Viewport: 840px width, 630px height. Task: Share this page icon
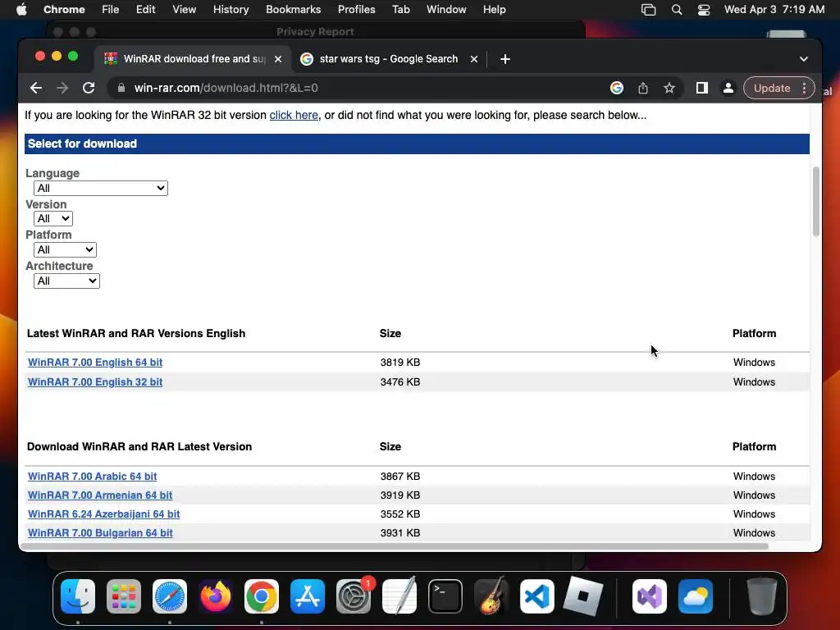[x=643, y=88]
